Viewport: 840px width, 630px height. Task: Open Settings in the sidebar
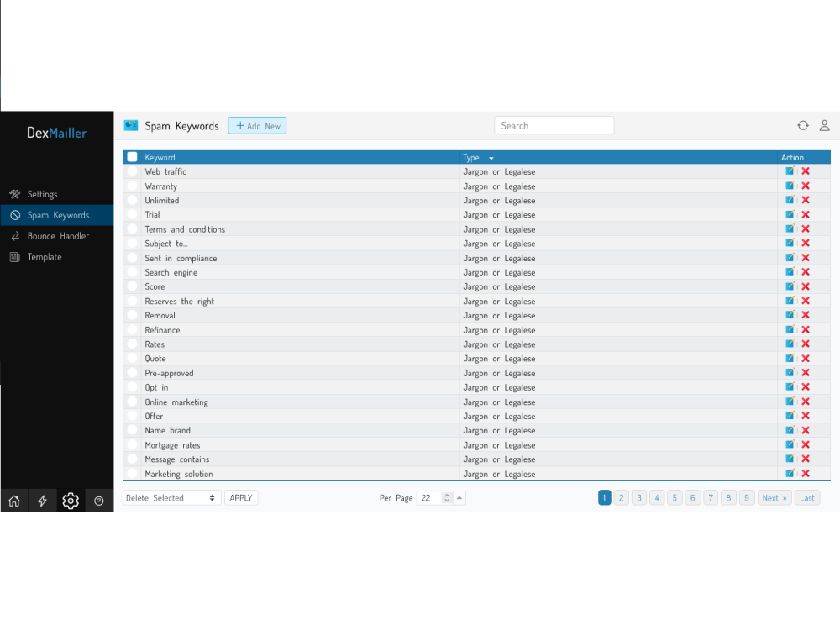click(42, 194)
